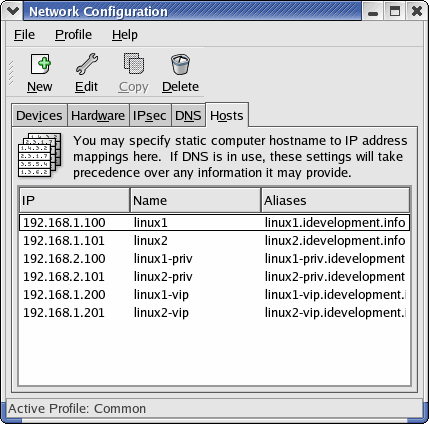
Task: Switch to the Devices tab
Action: pos(39,116)
